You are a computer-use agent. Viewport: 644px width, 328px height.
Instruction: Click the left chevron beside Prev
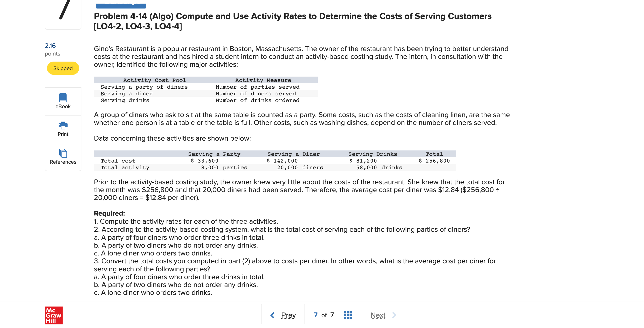tap(272, 315)
